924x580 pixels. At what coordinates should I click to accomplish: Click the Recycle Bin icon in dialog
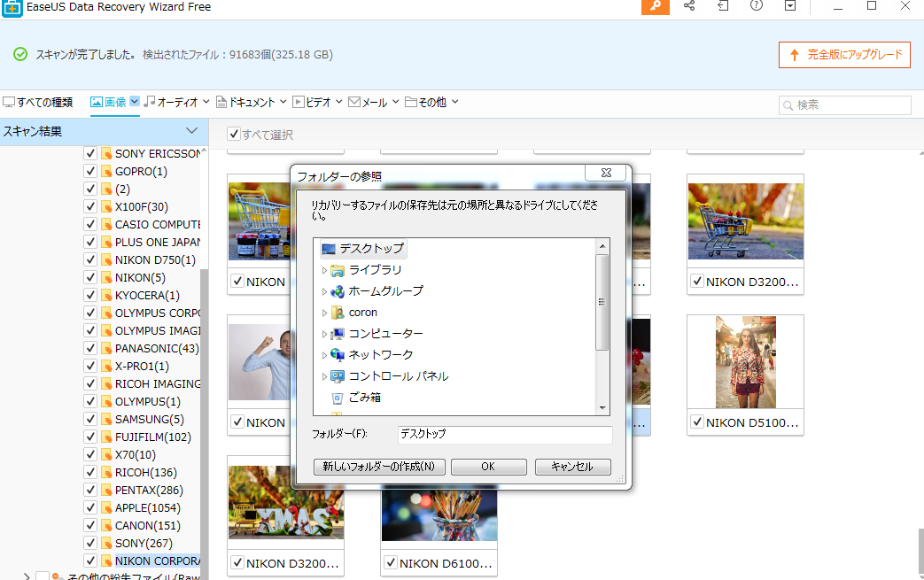pyautogui.click(x=337, y=398)
